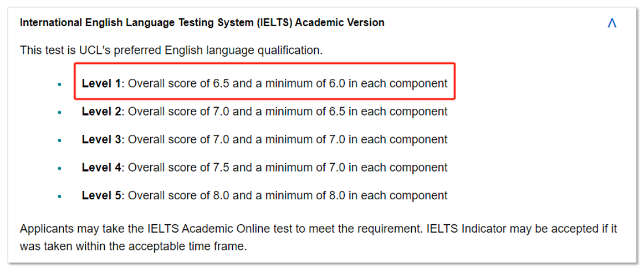Click the bullet point beside Level 4
The width and height of the screenshot is (644, 272).
[x=59, y=168]
